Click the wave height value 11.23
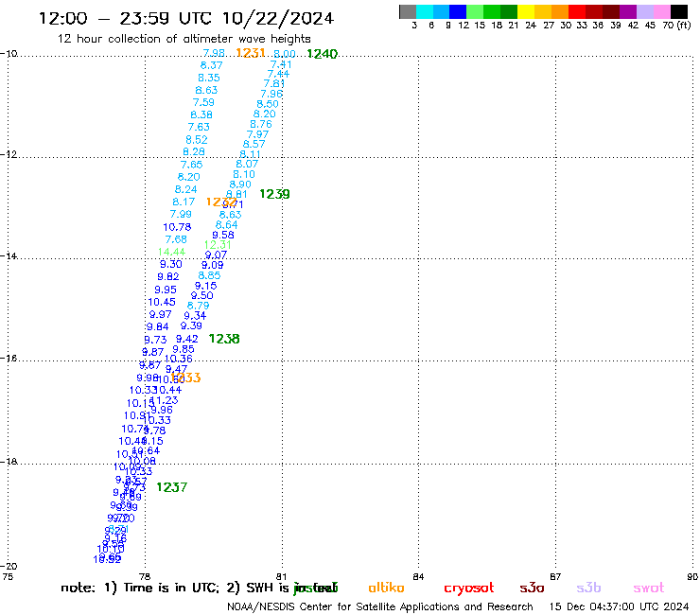Image resolution: width=700 pixels, height=615 pixels. tap(165, 400)
